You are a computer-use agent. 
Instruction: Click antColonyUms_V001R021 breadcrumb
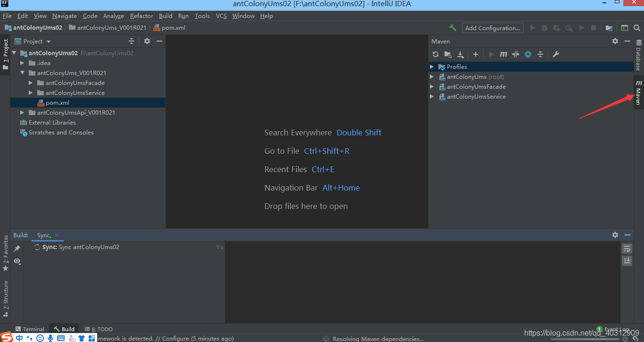pyautogui.click(x=107, y=27)
